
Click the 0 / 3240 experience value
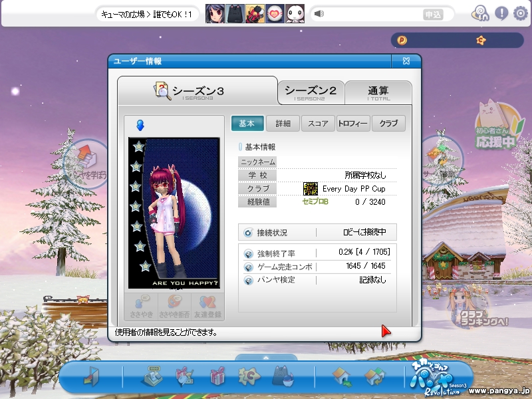pyautogui.click(x=370, y=202)
